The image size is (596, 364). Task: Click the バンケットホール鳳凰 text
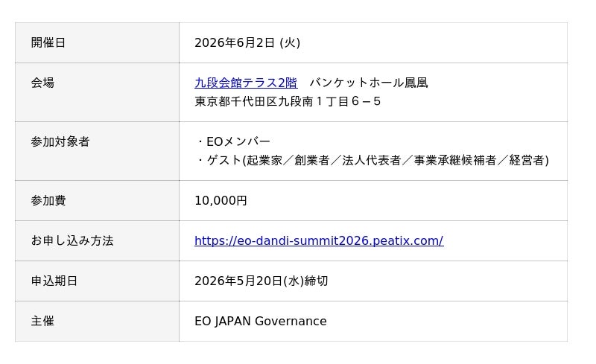369,83
